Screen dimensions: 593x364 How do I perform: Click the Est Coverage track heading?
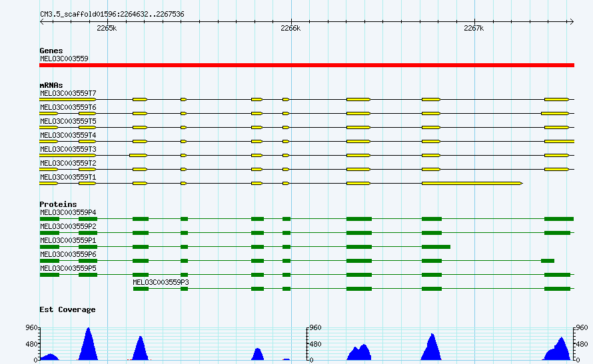coord(67,309)
